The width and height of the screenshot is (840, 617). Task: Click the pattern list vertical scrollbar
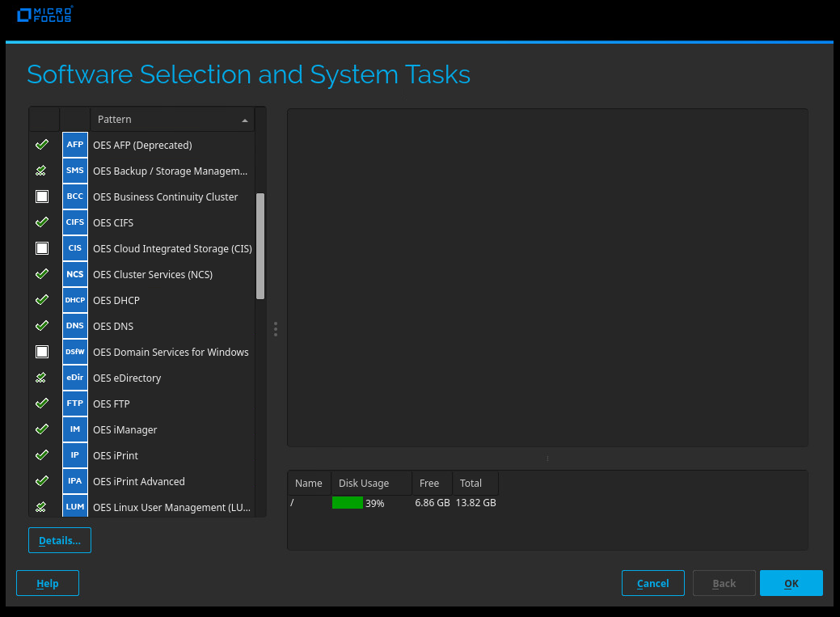click(x=260, y=247)
